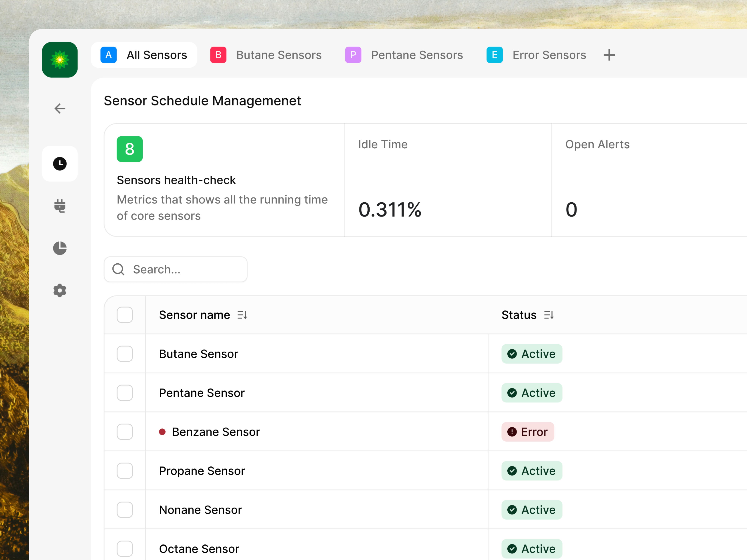Switch to the Pentane Sensors tab

pos(404,55)
